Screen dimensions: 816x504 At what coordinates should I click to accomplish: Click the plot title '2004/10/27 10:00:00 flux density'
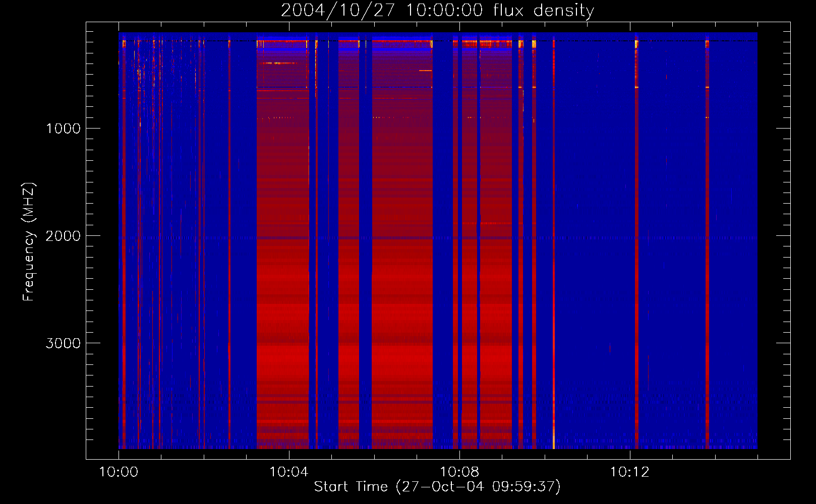[x=437, y=11]
